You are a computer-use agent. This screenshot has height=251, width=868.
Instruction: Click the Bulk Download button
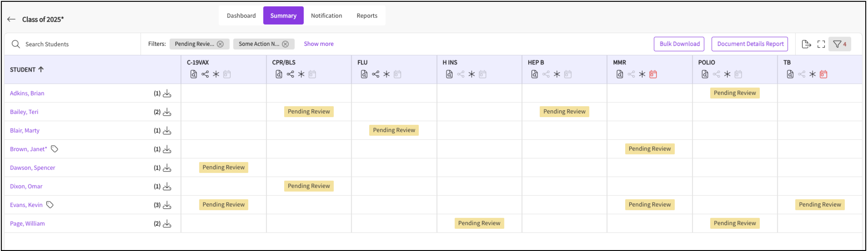coord(679,44)
